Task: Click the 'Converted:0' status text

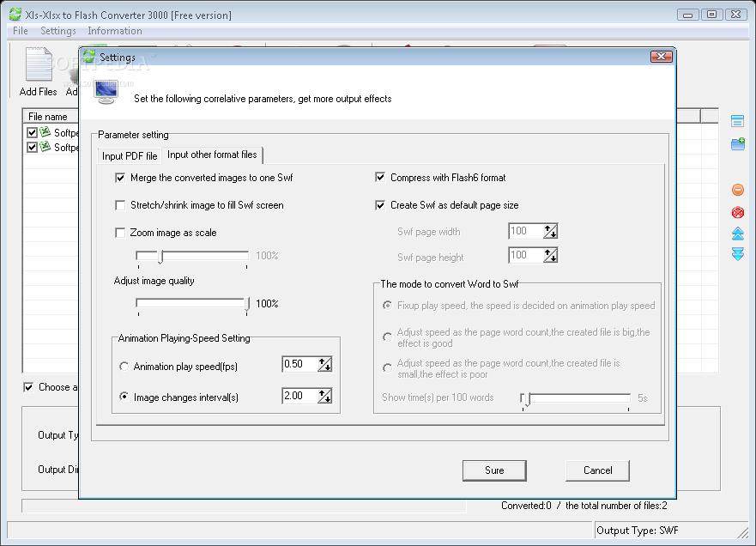Action: (526, 506)
